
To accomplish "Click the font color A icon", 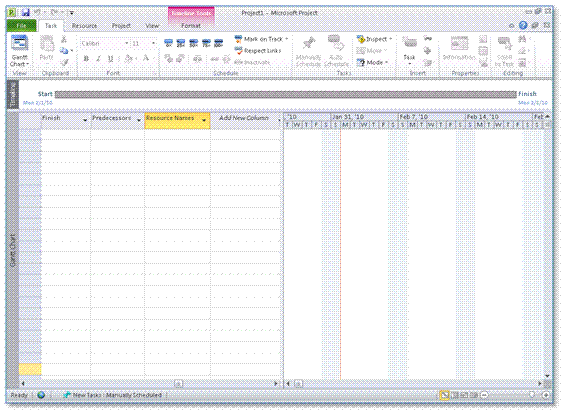I will point(146,58).
